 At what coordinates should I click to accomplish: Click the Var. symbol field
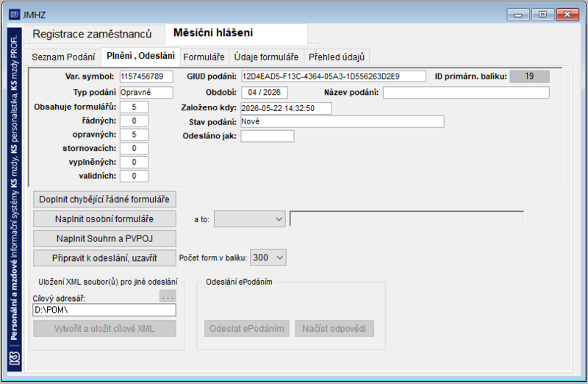point(146,77)
